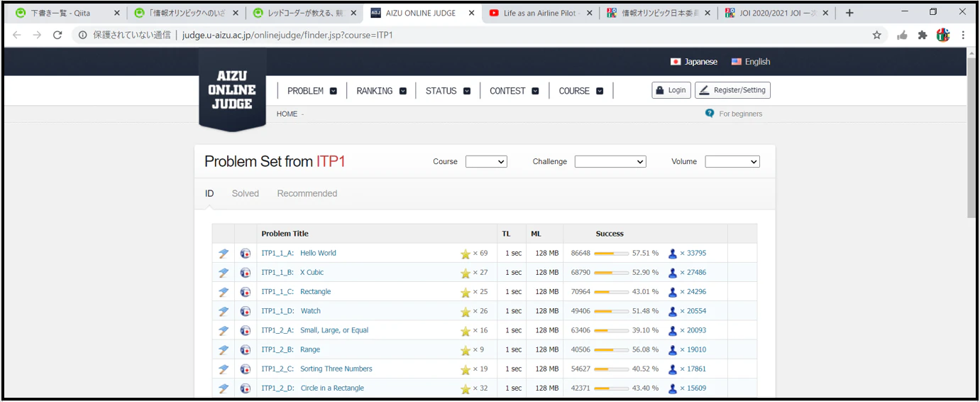This screenshot has width=980, height=402.
Task: Open the ITP1_1_A: Hello World problem
Action: [x=299, y=254]
